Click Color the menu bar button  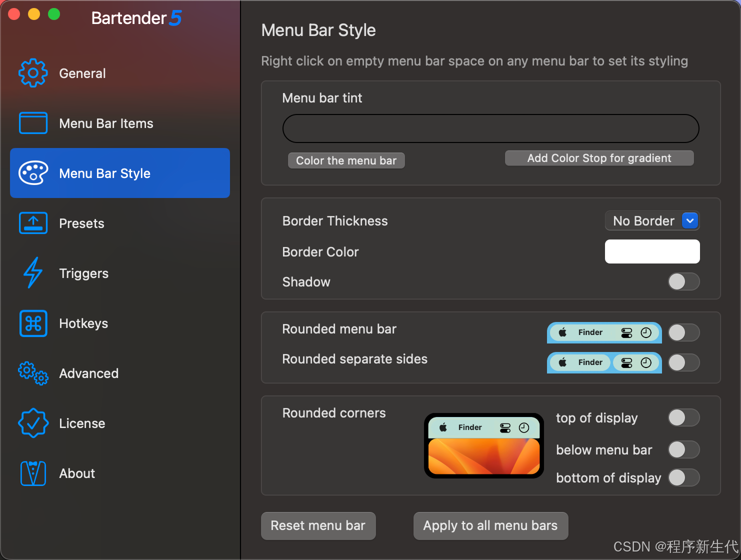click(x=346, y=160)
